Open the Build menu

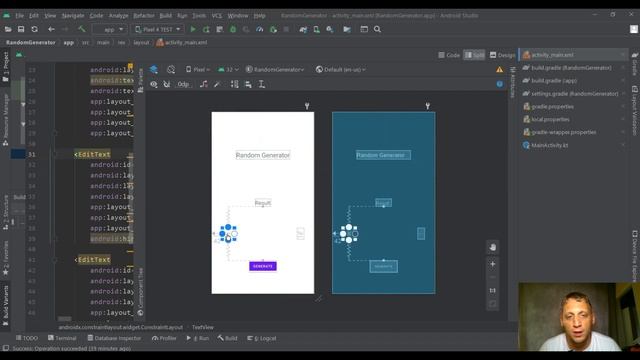166,16
